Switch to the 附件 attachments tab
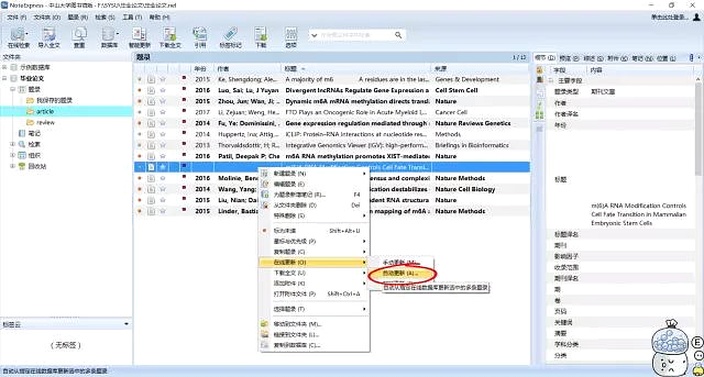This screenshot has width=704, height=377. pos(616,58)
